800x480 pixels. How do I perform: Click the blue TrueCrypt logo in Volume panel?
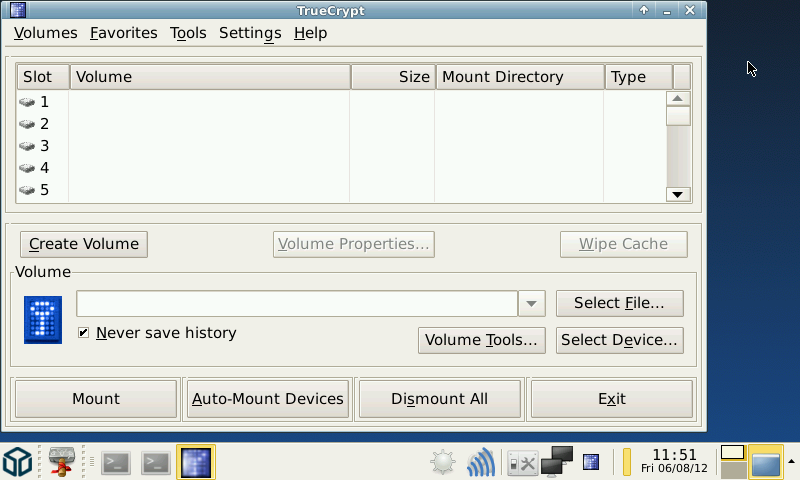[43, 320]
